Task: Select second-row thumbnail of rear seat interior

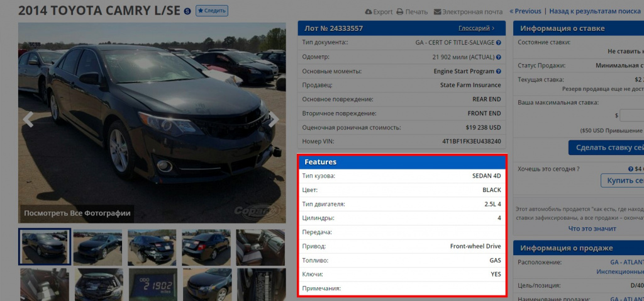Action: (45, 285)
